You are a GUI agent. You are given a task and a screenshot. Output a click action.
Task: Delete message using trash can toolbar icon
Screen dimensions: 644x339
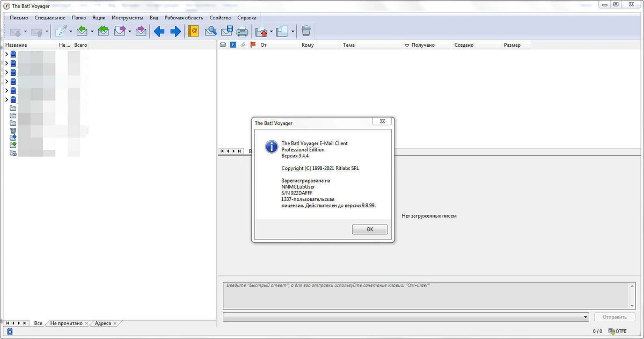coord(306,31)
